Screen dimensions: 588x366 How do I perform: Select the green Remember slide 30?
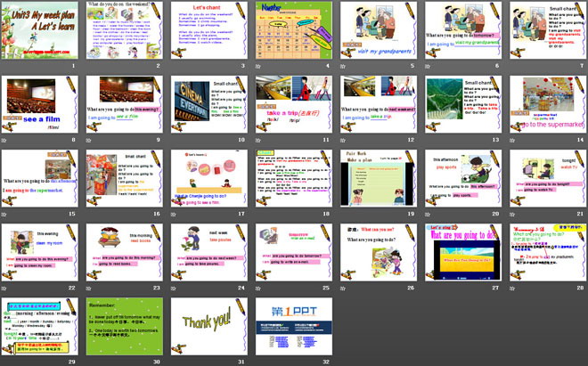tap(125, 326)
